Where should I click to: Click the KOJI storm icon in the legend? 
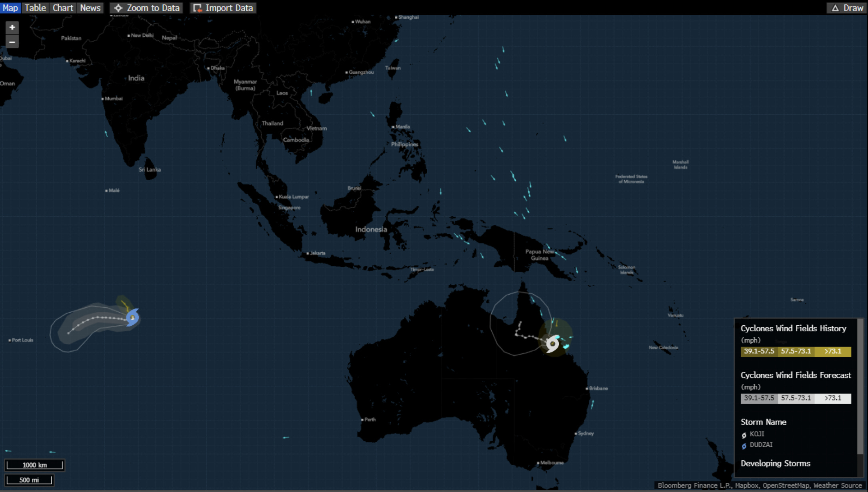click(x=744, y=435)
